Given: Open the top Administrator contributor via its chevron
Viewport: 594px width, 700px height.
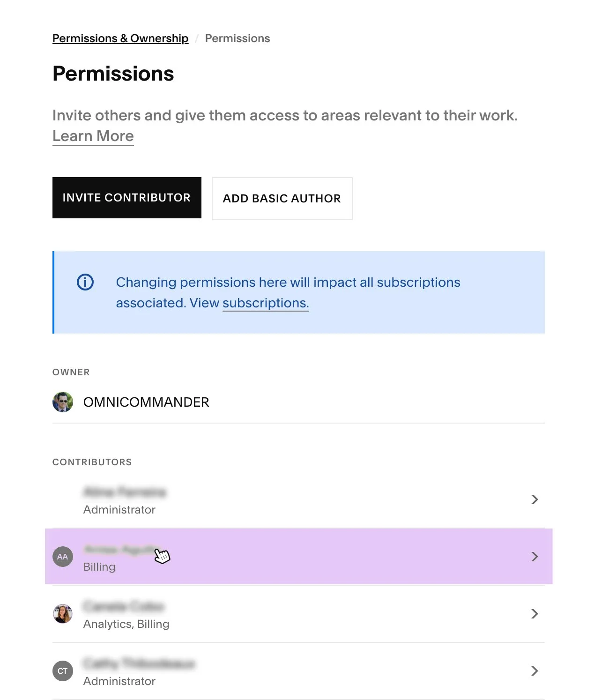Looking at the screenshot, I should [x=535, y=499].
